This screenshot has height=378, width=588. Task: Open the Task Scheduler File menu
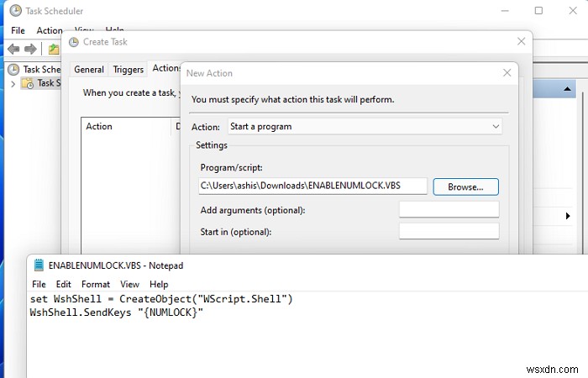18,30
